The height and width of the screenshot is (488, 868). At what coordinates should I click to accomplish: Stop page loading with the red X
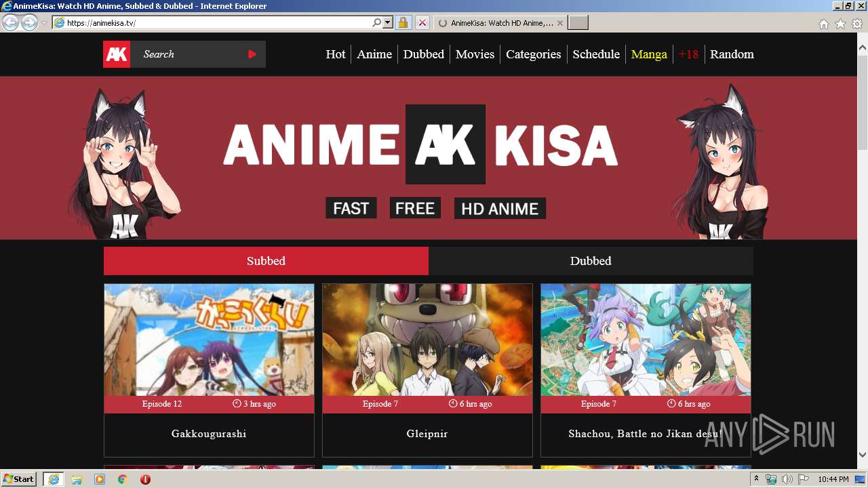(422, 22)
